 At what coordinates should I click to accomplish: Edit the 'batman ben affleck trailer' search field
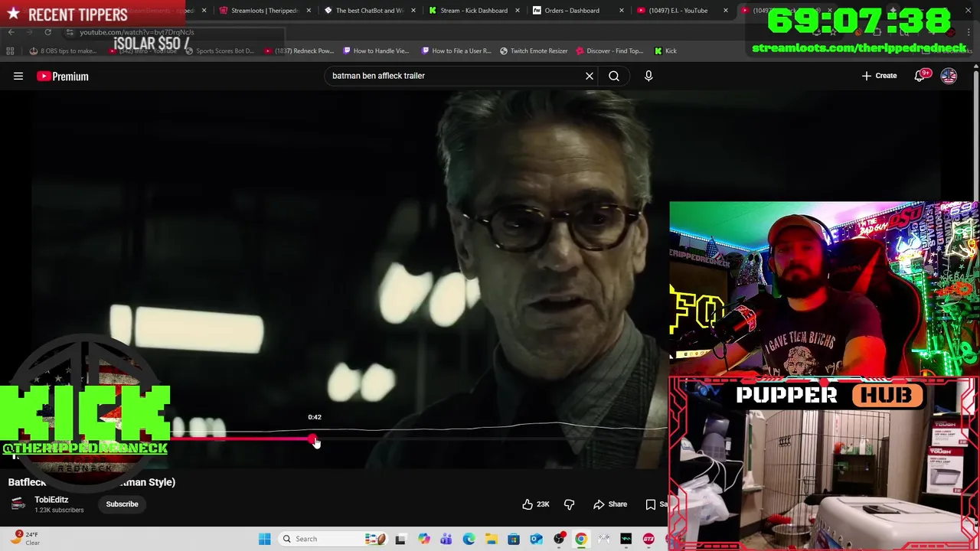point(456,76)
